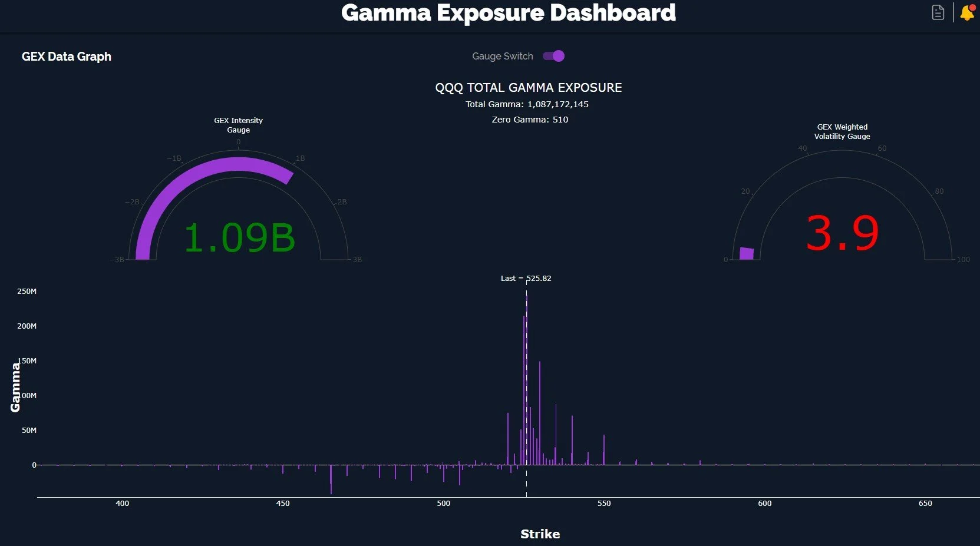The width and height of the screenshot is (980, 546).
Task: Click Total Gamma: 1,087,172,145 value
Action: (527, 104)
